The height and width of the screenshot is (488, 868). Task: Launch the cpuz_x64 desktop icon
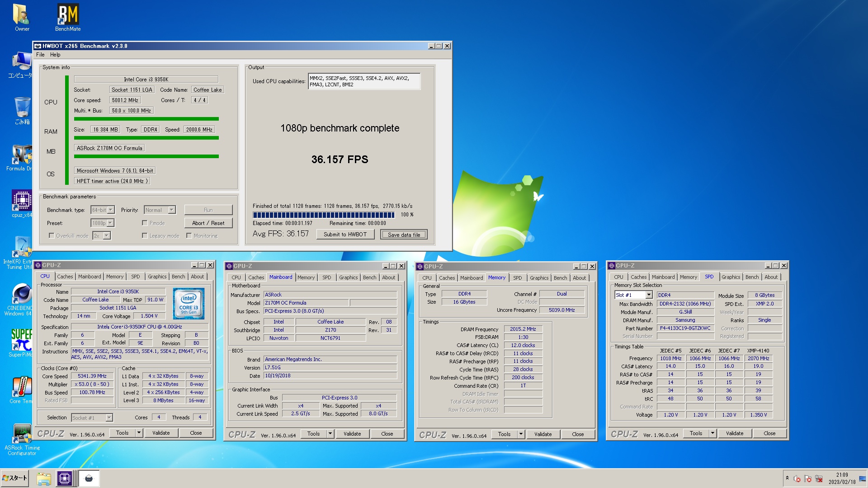[22, 204]
